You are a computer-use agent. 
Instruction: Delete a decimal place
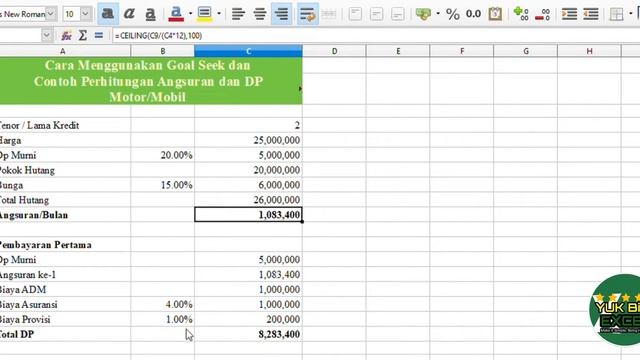[542, 14]
